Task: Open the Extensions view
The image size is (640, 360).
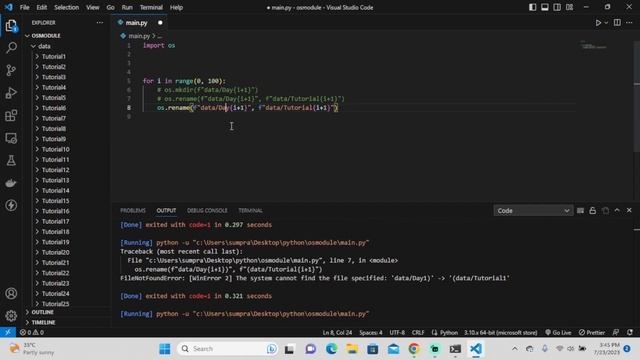Action: [x=11, y=116]
